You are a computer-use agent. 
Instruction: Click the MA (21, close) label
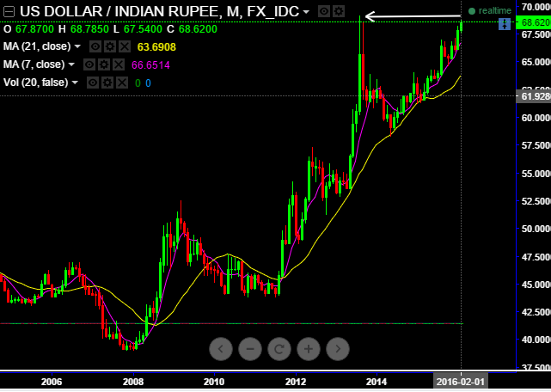pos(37,46)
